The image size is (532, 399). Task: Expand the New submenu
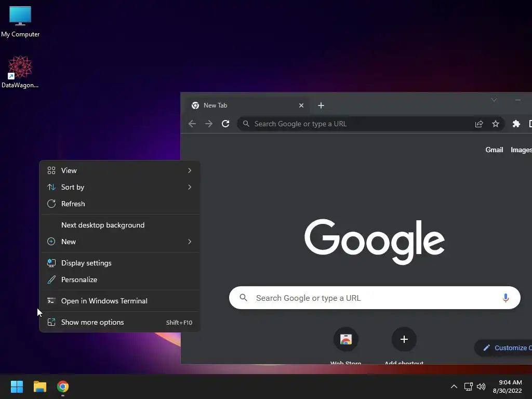tap(120, 242)
